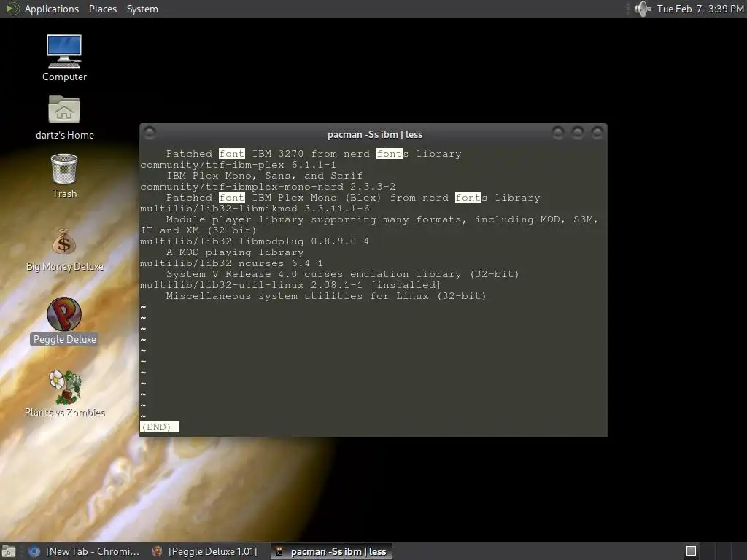Open the Applications menu

[52, 9]
